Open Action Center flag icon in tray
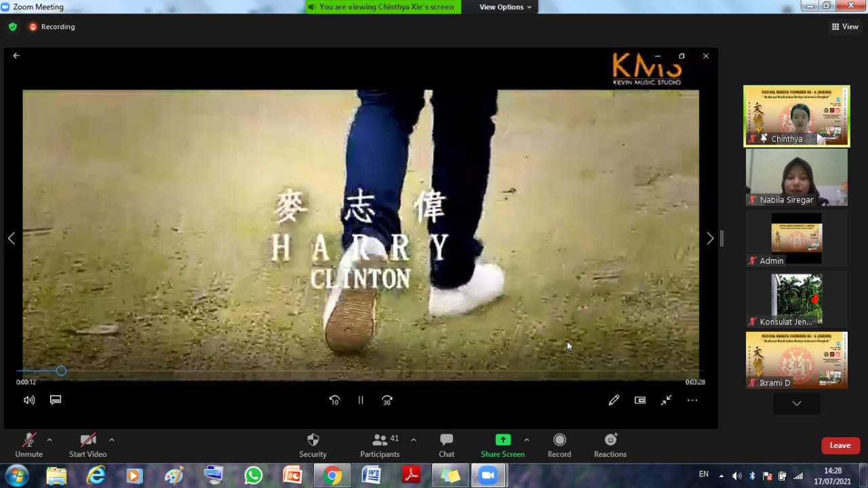 [768, 476]
